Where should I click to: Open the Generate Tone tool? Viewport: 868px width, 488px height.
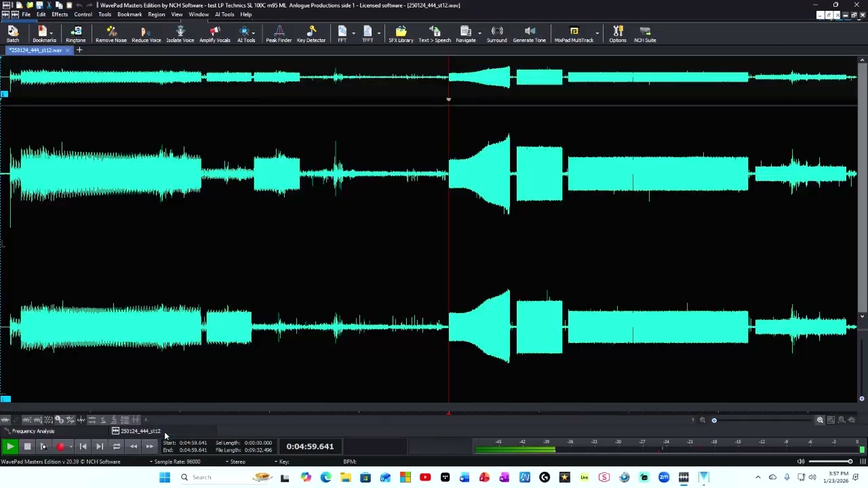(530, 34)
